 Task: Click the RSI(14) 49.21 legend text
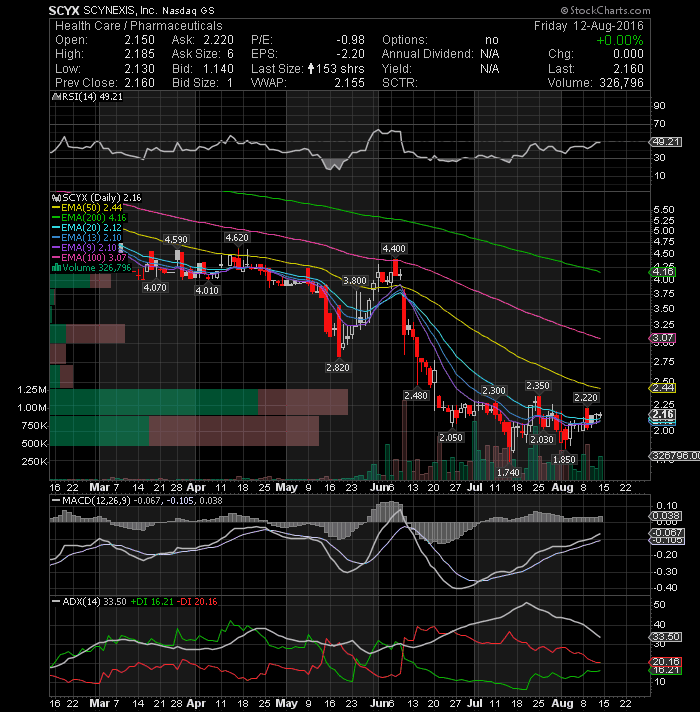pos(91,97)
